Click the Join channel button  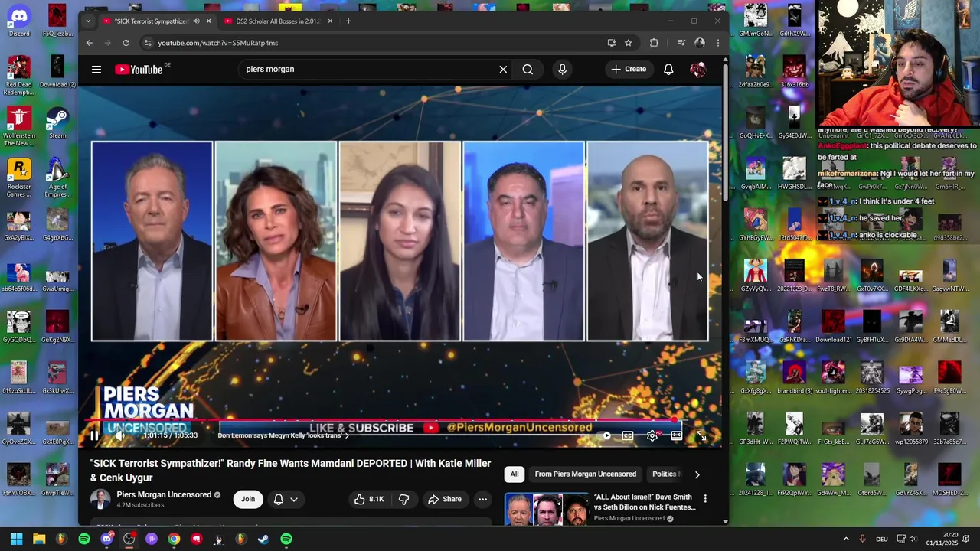(x=248, y=499)
